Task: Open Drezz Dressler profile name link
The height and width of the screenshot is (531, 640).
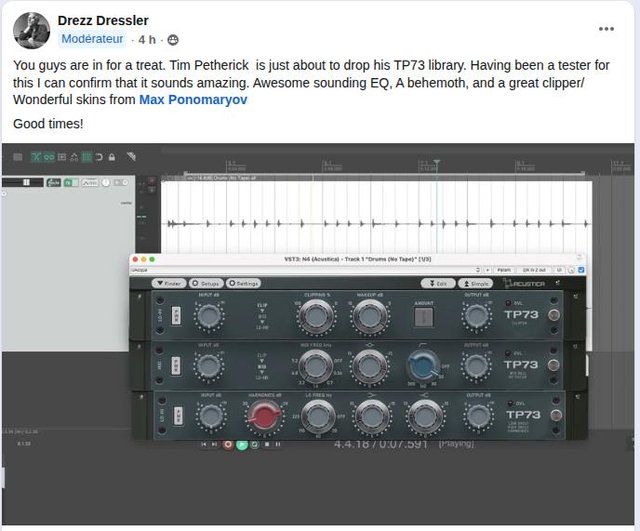Action: click(x=103, y=20)
